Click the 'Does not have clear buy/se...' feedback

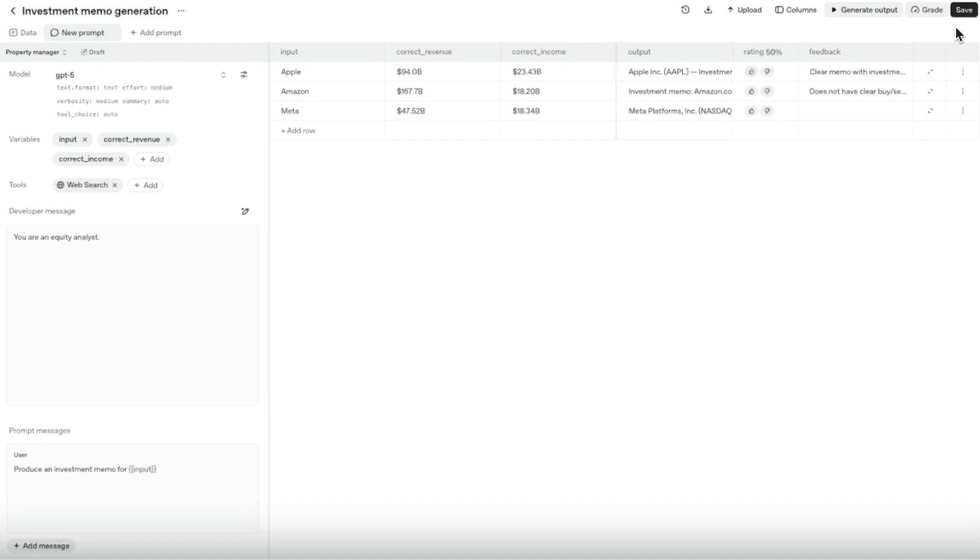click(x=856, y=91)
